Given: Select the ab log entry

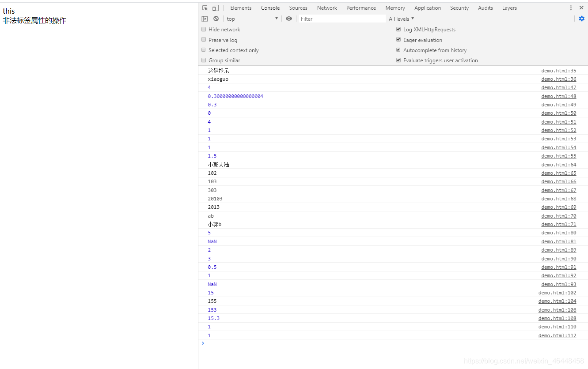Looking at the screenshot, I should pyautogui.click(x=211, y=216).
